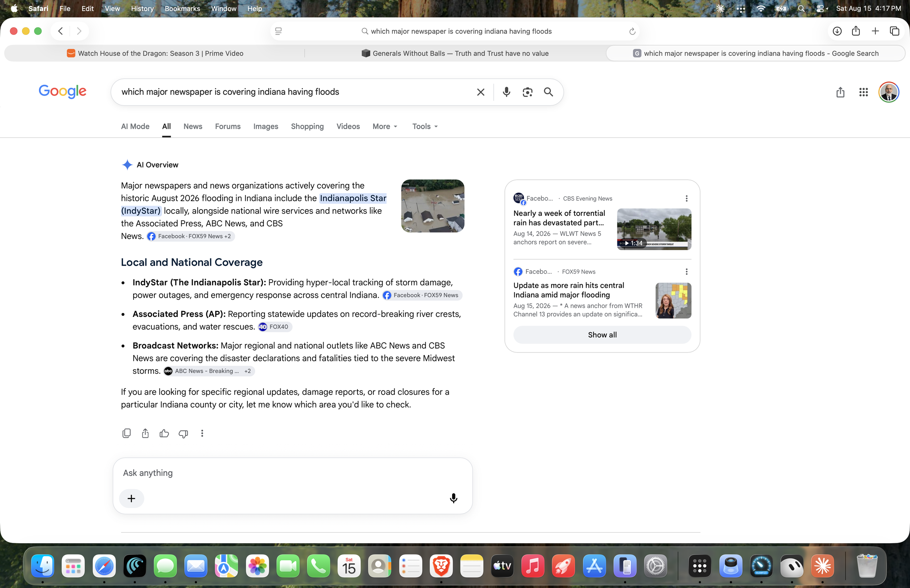Click the Ask anything input field
The height and width of the screenshot is (588, 910).
point(293,473)
